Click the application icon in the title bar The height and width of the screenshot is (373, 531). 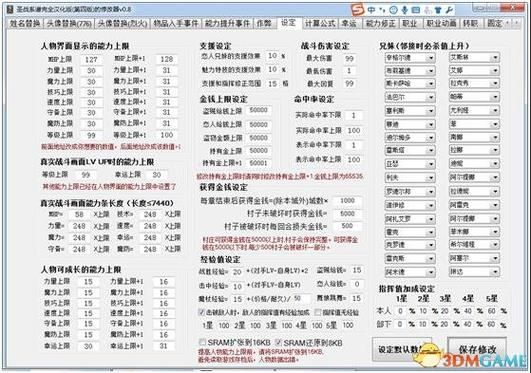10,9
